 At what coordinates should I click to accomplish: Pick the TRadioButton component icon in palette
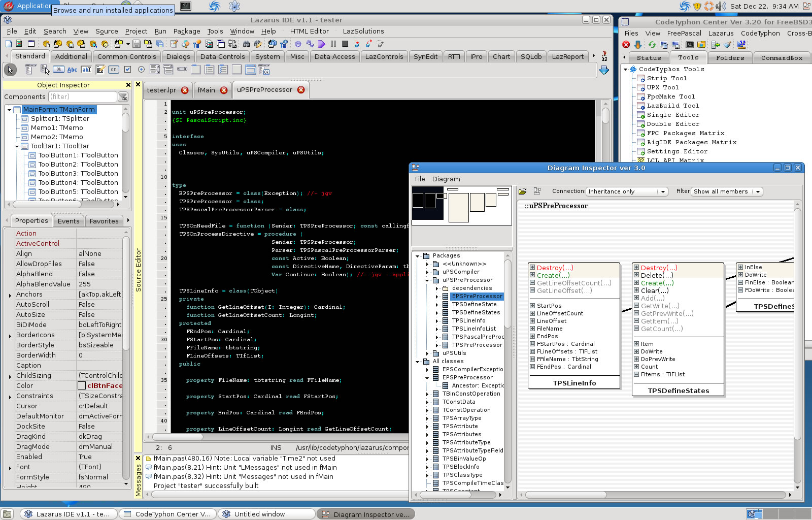click(x=141, y=70)
